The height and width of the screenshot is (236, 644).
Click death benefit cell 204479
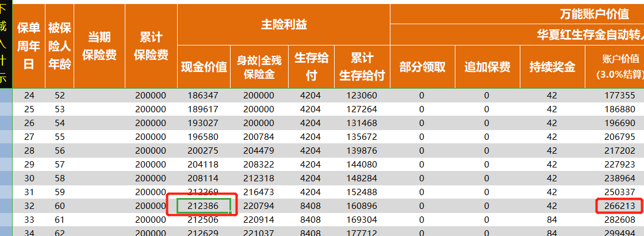tap(259, 151)
